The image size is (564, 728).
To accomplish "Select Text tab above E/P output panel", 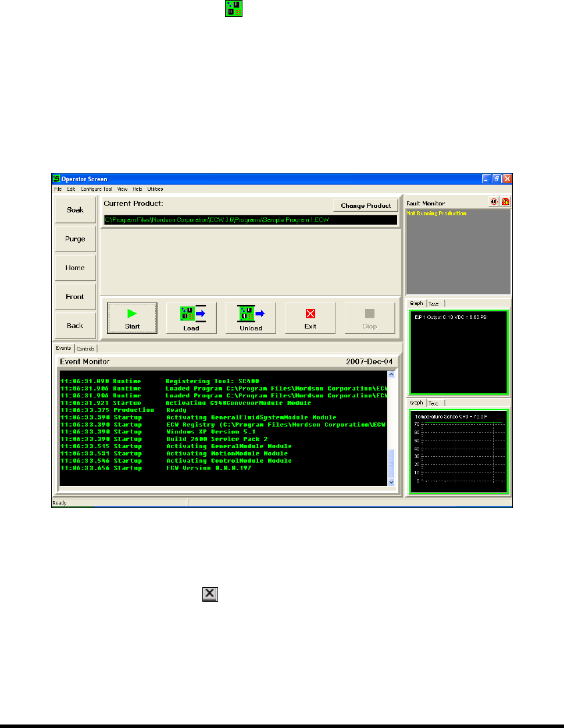I will tap(434, 304).
